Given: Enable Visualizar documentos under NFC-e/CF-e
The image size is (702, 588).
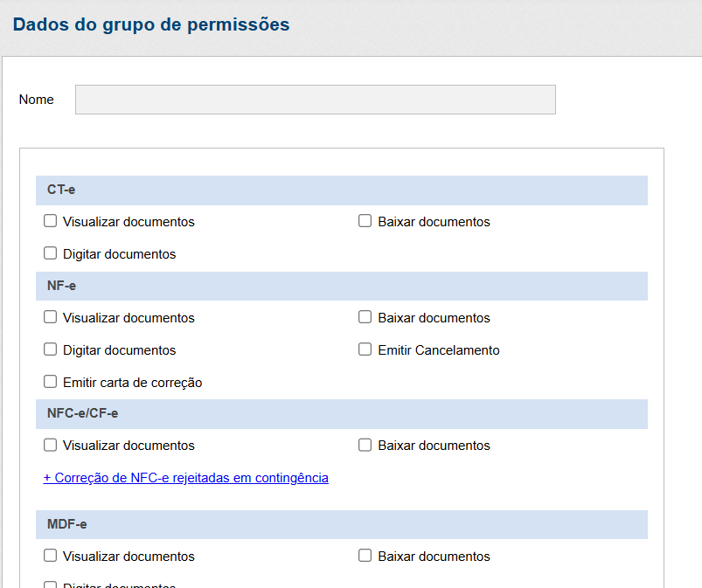Looking at the screenshot, I should (51, 445).
